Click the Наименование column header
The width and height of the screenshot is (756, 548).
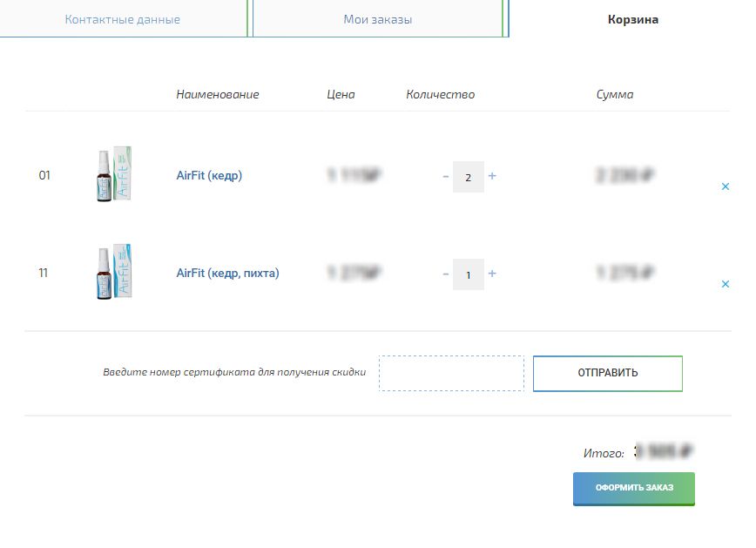point(218,95)
